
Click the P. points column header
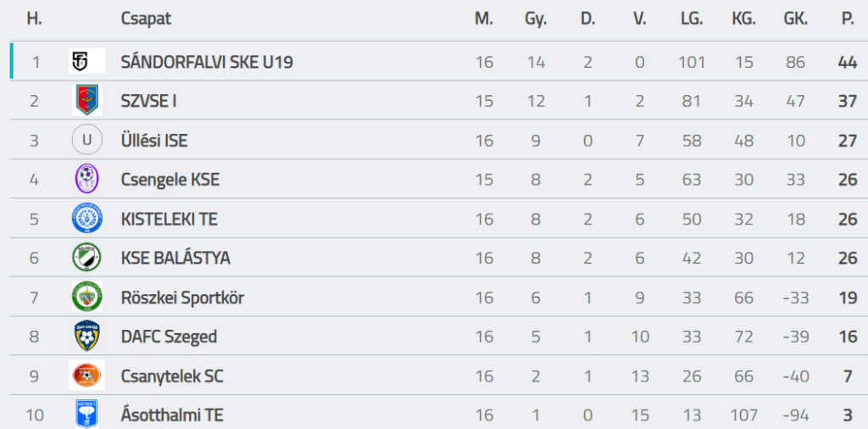tap(848, 19)
